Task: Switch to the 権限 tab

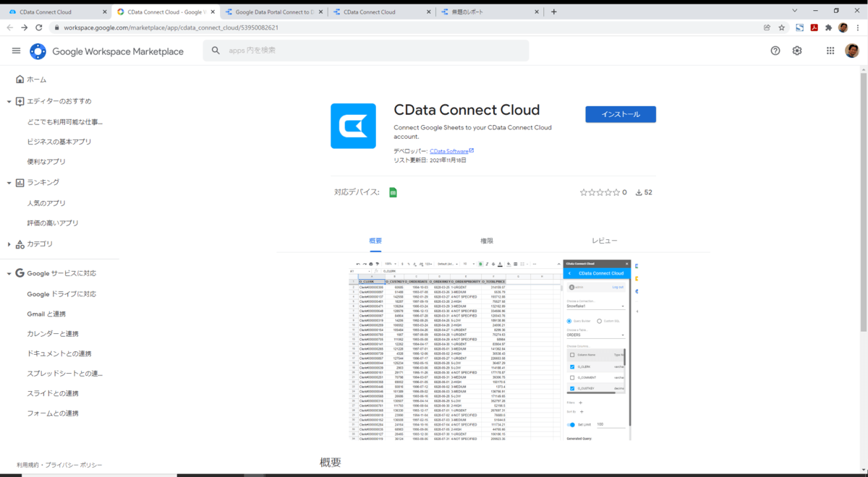Action: pos(487,241)
